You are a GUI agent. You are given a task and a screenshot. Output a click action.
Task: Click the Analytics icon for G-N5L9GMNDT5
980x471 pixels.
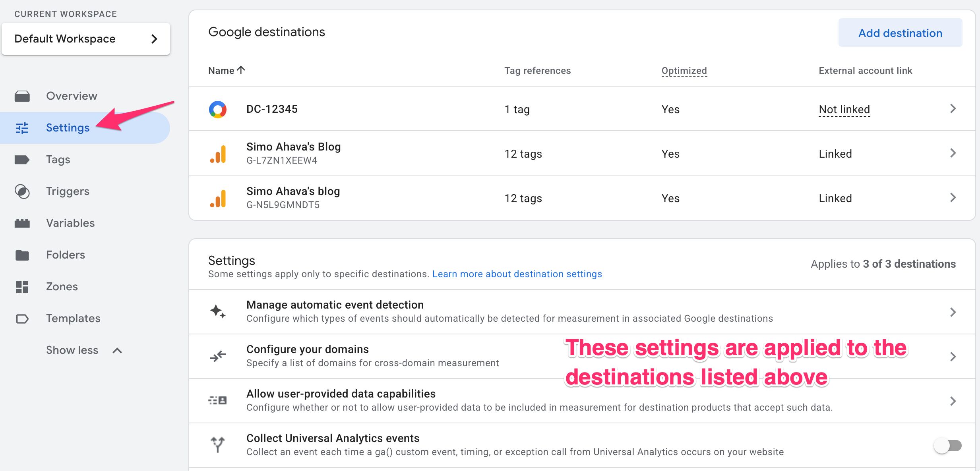click(218, 199)
